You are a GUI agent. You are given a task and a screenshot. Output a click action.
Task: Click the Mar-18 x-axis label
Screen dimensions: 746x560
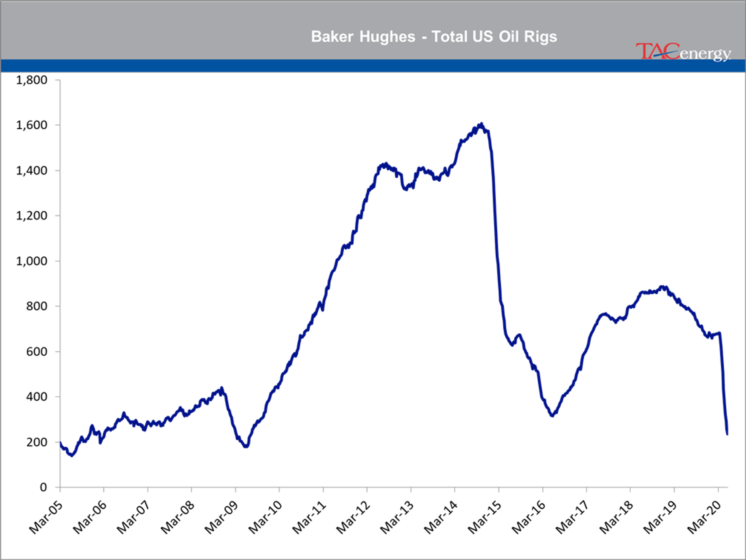(616, 517)
